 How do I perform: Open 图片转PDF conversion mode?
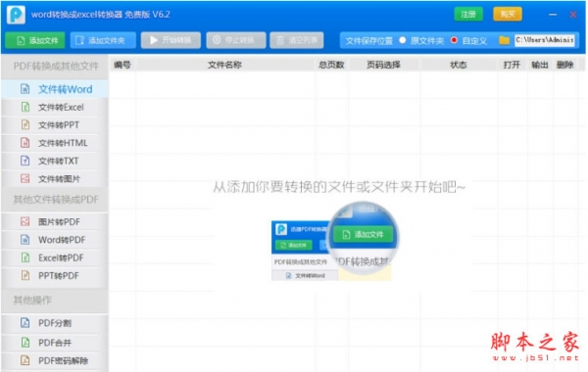(x=55, y=222)
